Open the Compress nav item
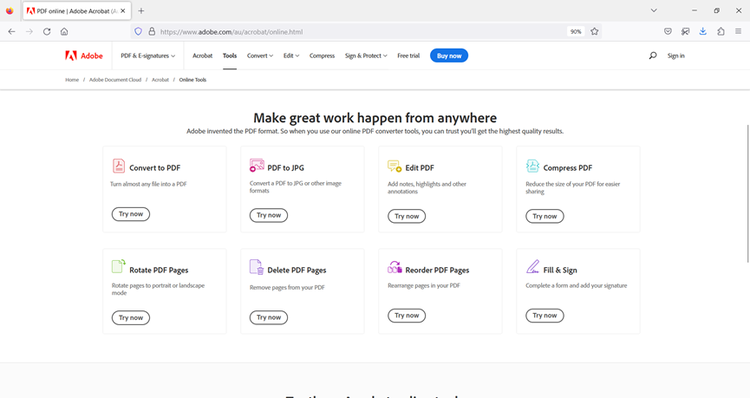750x398 pixels. 322,55
